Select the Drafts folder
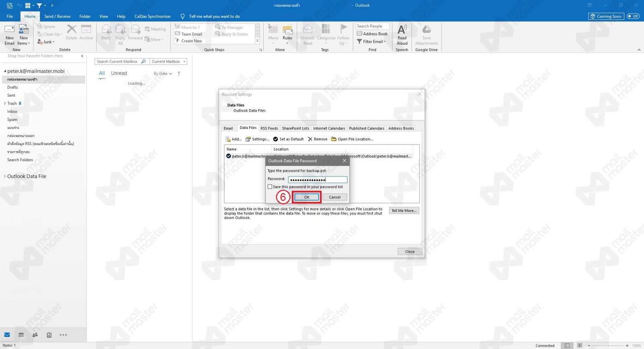The width and height of the screenshot is (644, 349). tap(12, 87)
